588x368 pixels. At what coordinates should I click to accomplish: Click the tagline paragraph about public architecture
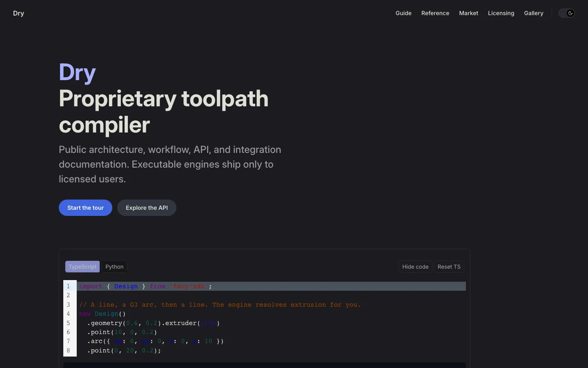(170, 164)
